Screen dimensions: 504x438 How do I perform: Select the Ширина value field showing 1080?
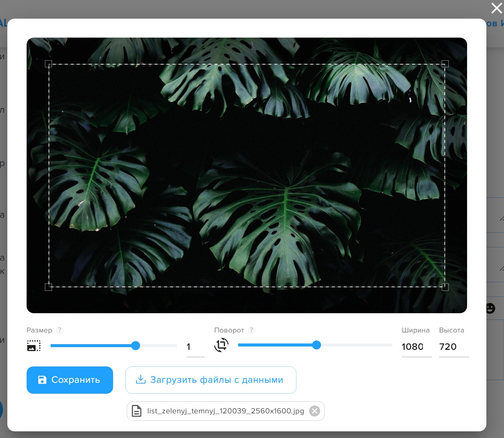pyautogui.click(x=413, y=346)
